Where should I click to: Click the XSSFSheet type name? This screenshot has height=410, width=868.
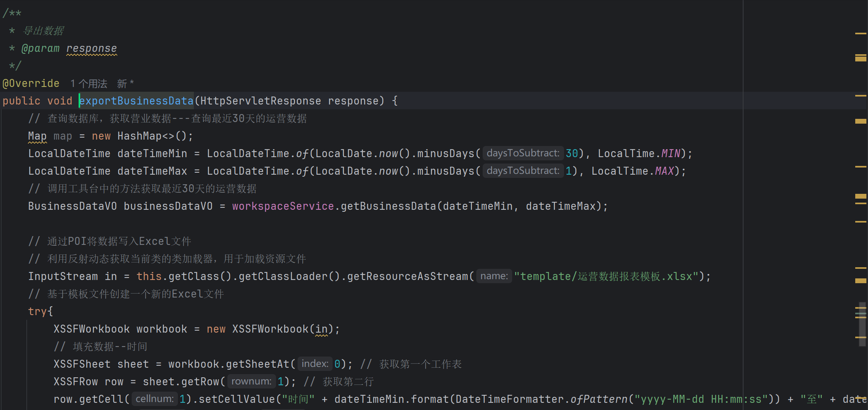(x=82, y=364)
